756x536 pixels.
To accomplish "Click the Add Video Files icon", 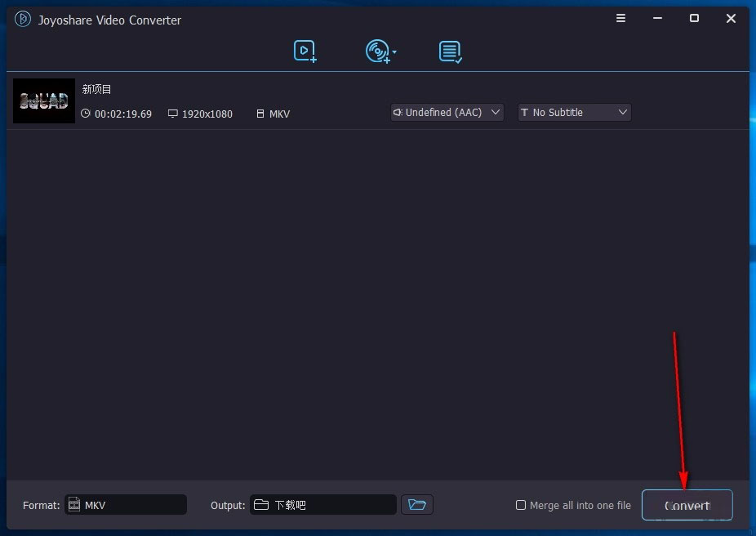I will coord(304,51).
